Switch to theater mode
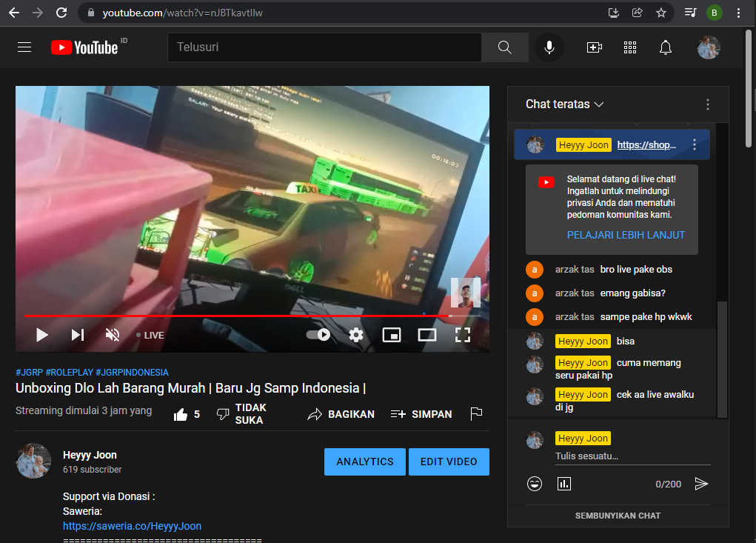 (427, 335)
